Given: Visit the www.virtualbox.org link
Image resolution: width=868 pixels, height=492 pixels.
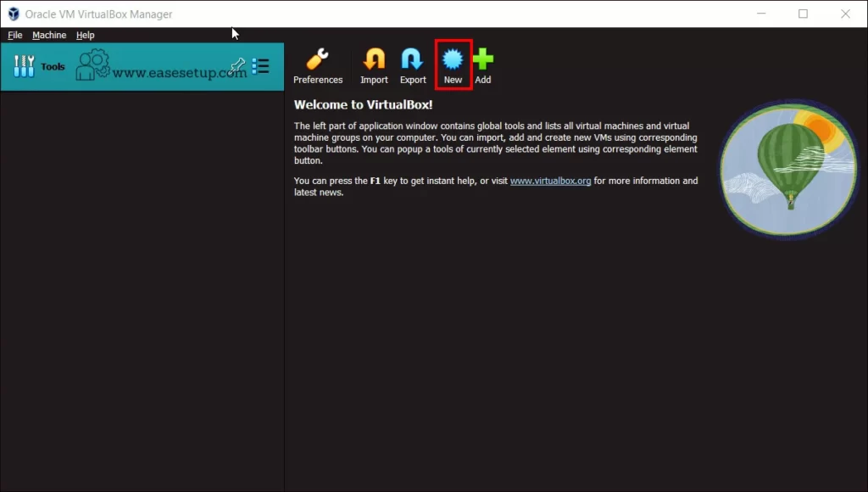Looking at the screenshot, I should (550, 181).
